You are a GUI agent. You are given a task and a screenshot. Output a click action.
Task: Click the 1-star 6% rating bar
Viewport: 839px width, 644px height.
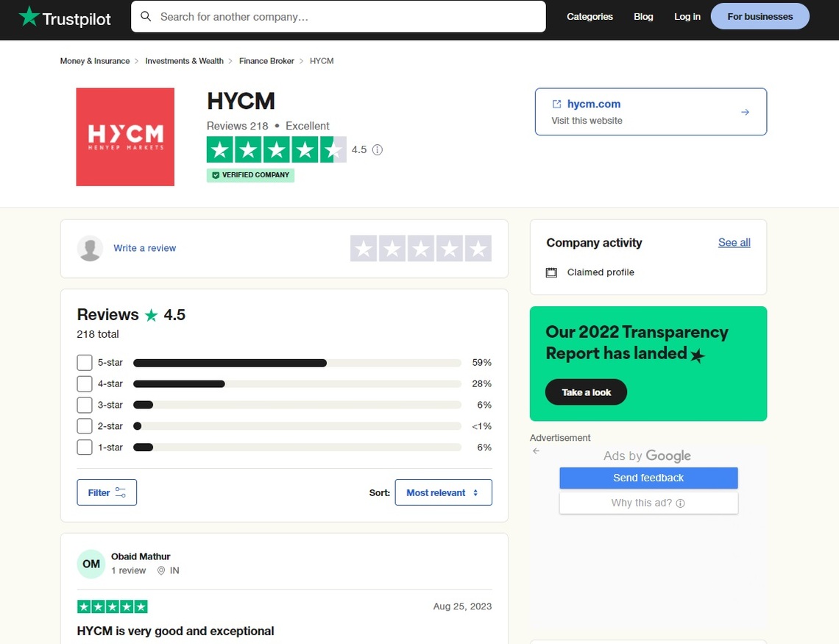297,447
